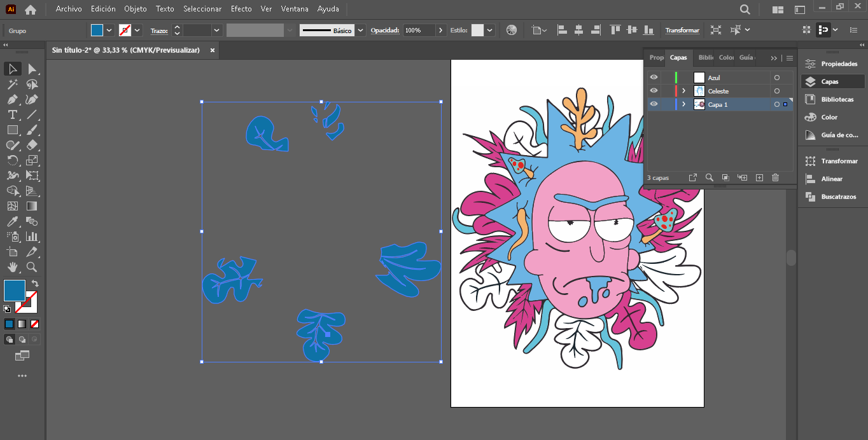Switch to the Bibli panel tab

coord(706,57)
